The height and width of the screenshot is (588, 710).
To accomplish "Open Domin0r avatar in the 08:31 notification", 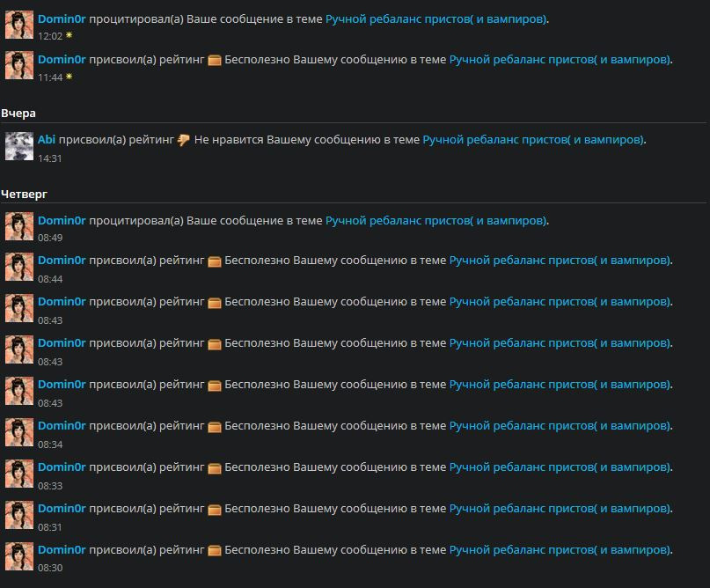I will pyautogui.click(x=19, y=515).
